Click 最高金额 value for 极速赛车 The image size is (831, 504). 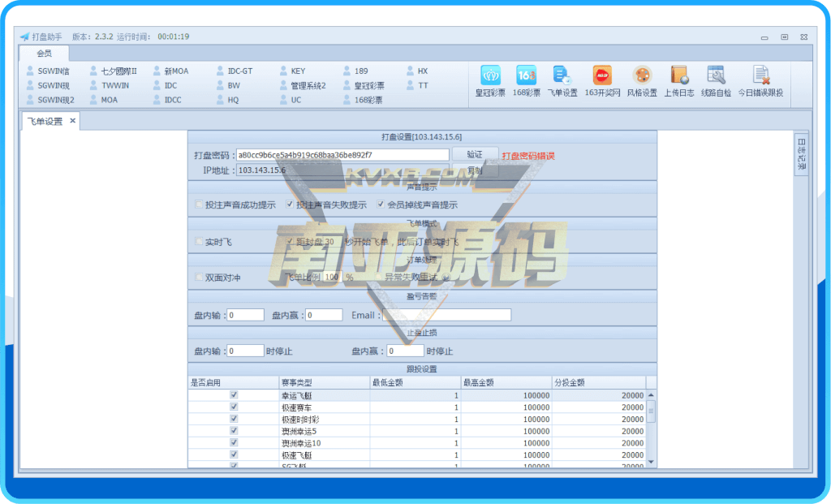[x=506, y=407]
